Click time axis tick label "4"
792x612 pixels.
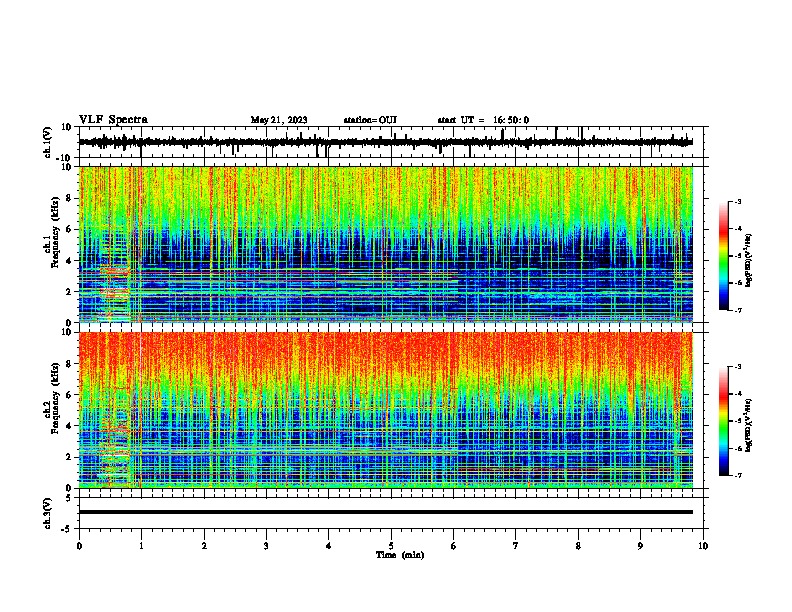pos(329,546)
